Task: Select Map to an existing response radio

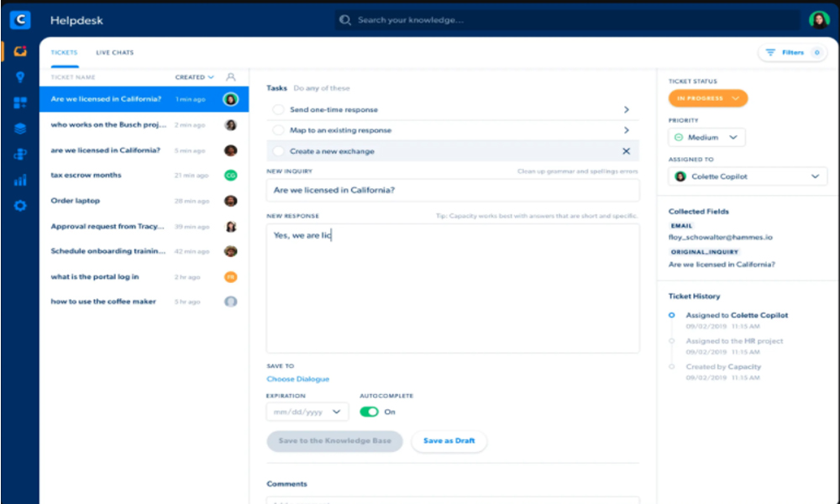Action: (278, 130)
